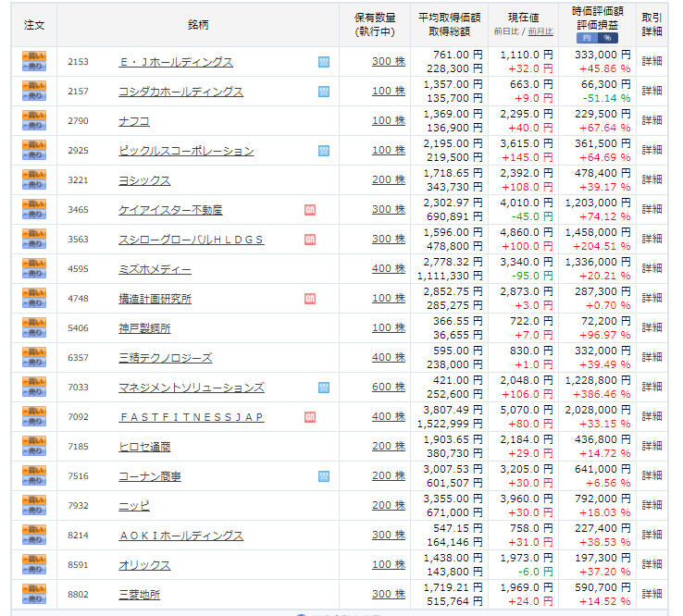683x616 pixels.
Task: Open the スシローグローバルHLDGS stock link
Action: 192,240
